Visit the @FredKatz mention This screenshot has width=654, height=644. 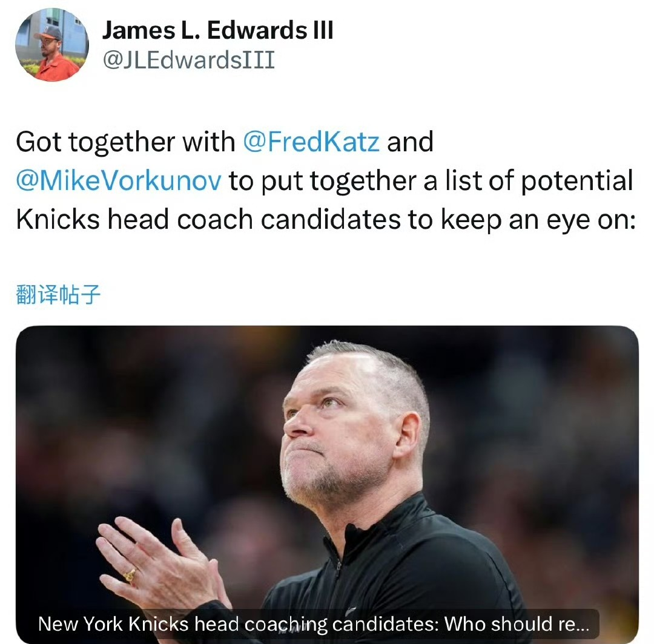tap(311, 142)
